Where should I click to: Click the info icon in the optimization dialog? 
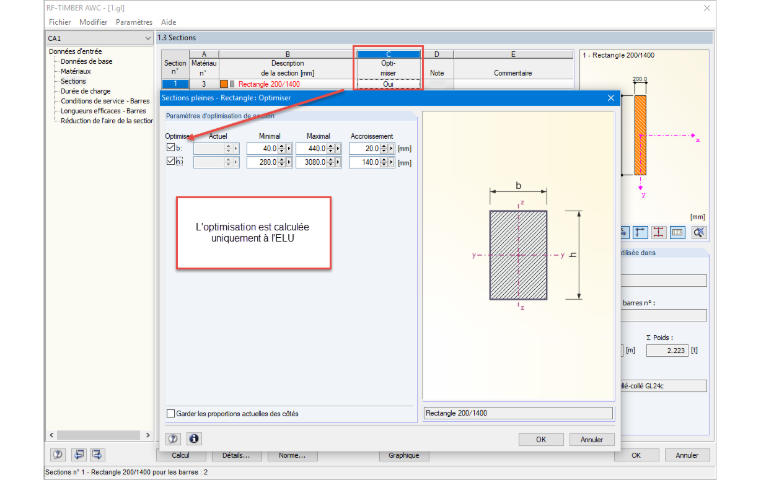(193, 439)
